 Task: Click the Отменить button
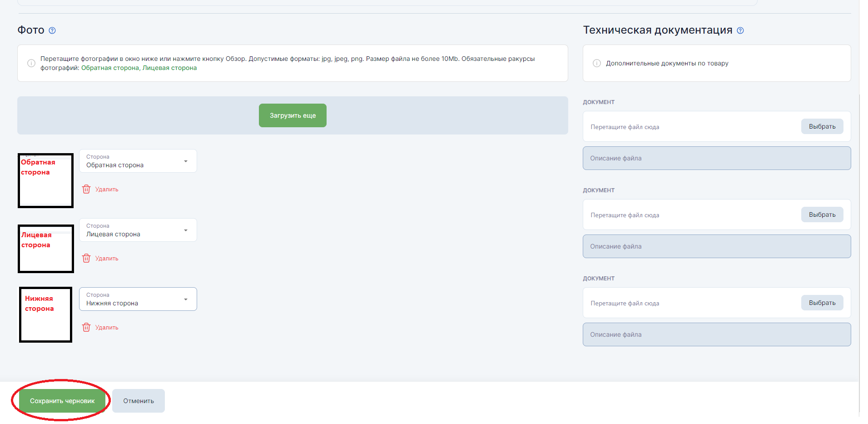click(x=139, y=401)
